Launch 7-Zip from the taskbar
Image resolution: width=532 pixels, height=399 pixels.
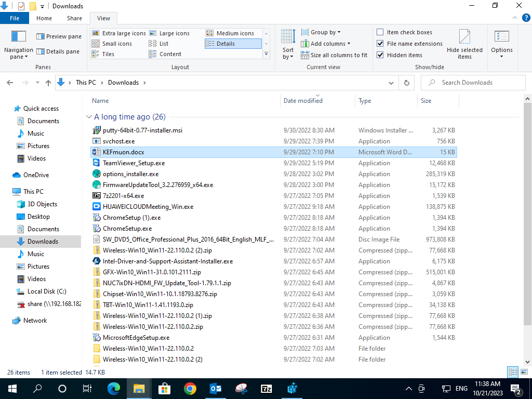267,388
